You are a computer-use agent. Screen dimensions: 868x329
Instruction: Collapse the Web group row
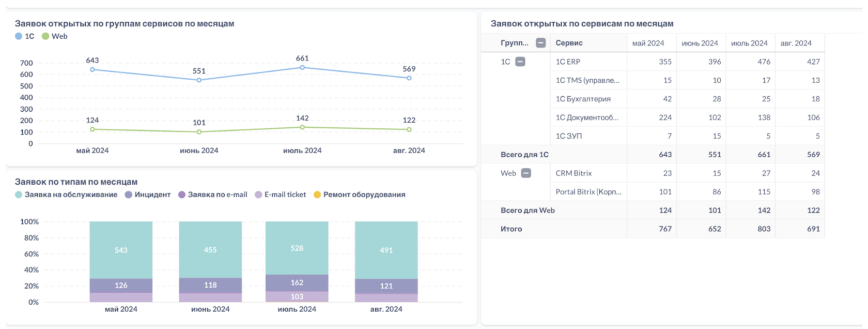[x=526, y=173]
